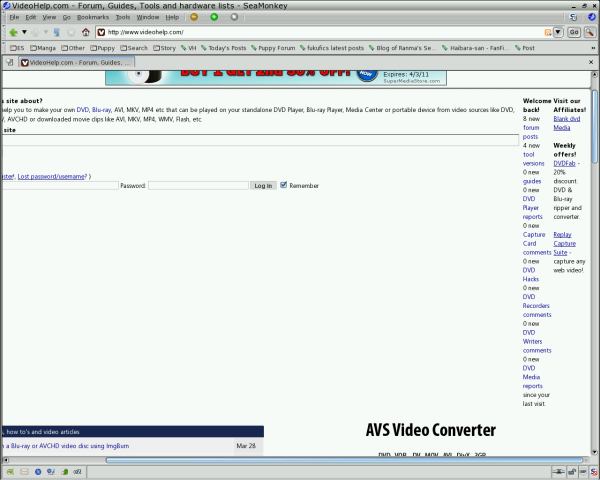Show more bookmarks via toolbar chevron
Screen dimensions: 600x480
[593, 48]
